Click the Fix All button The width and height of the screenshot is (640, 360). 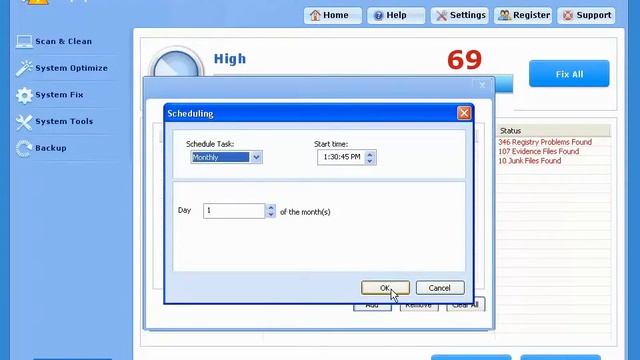[569, 74]
